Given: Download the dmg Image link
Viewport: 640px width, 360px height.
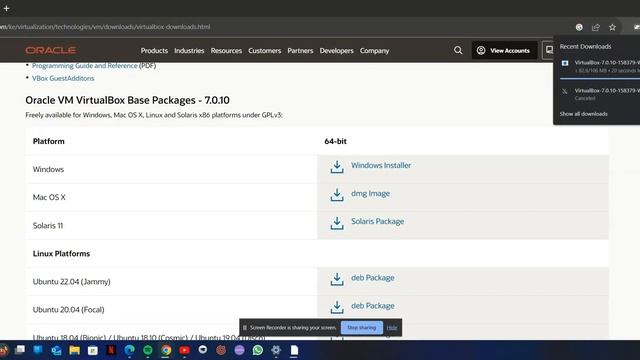Looking at the screenshot, I should click(x=370, y=193).
